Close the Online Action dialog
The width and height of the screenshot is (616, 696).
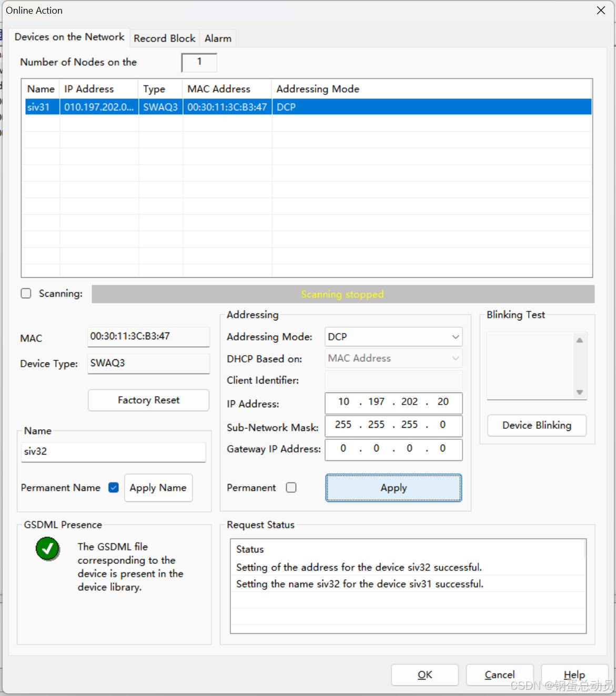[601, 11]
